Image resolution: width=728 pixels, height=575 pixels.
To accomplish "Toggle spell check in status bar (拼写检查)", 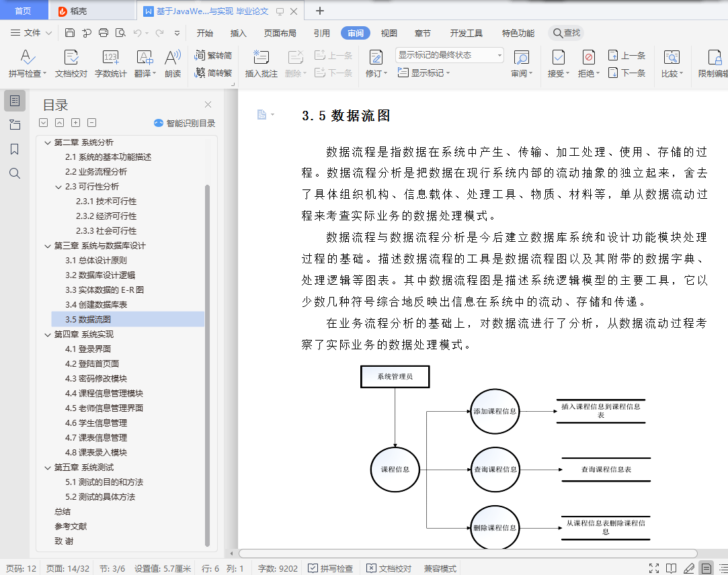I will pos(331,568).
